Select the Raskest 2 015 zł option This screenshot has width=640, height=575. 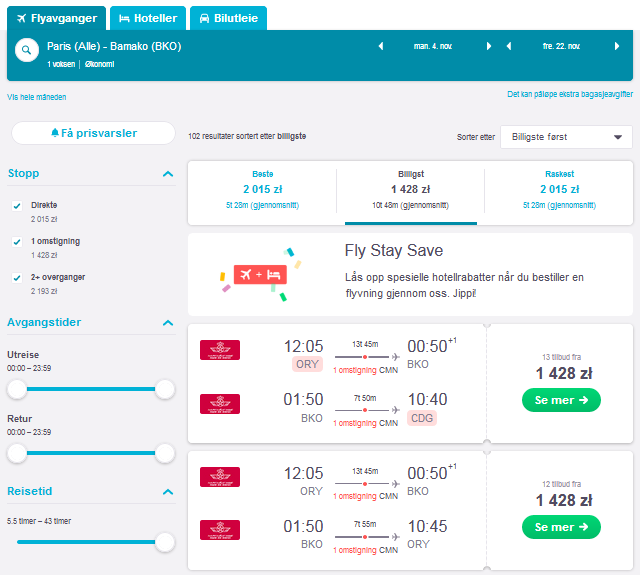559,190
